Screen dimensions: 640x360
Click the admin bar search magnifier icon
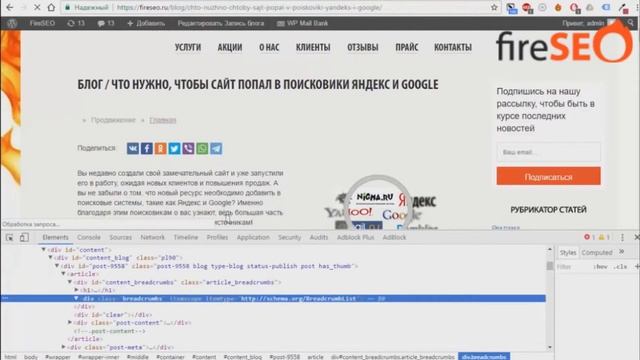(631, 23)
